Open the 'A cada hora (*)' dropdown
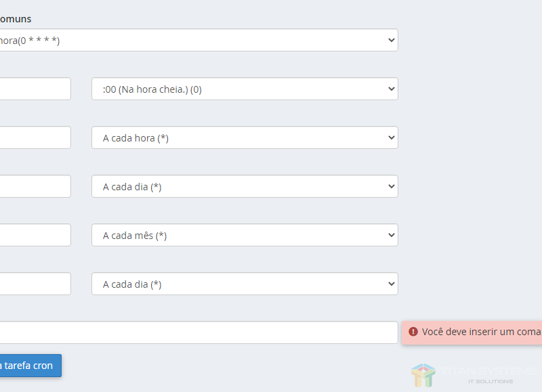This screenshot has width=542, height=392. coord(244,137)
